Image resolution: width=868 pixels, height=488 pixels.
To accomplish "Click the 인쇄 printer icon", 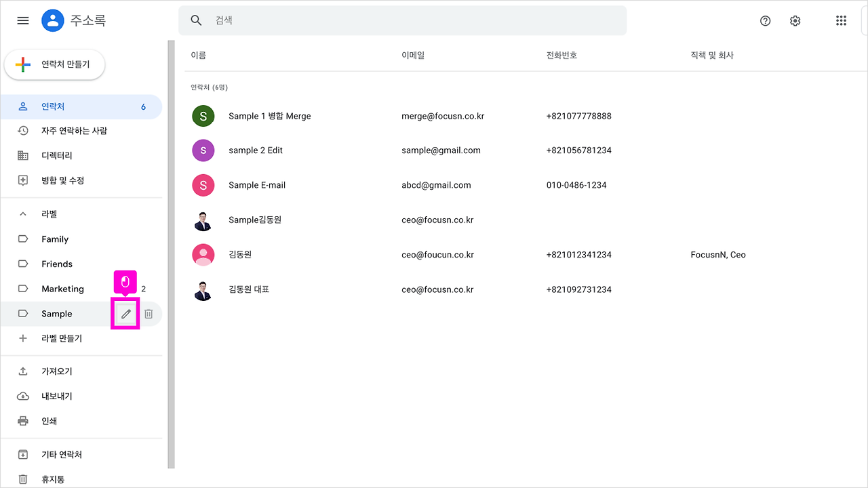I will [23, 420].
